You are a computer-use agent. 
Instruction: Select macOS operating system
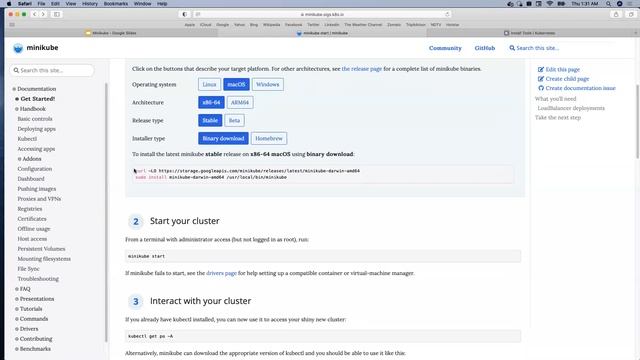236,84
